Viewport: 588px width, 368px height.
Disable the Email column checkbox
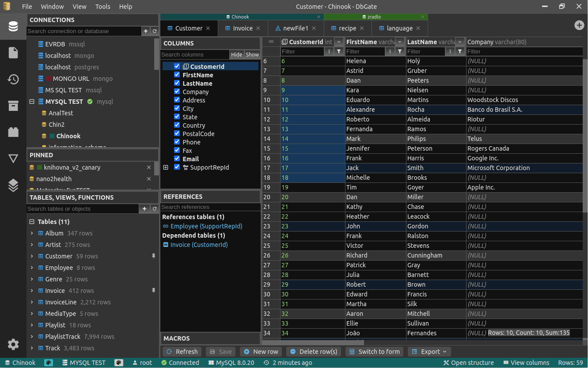(177, 159)
